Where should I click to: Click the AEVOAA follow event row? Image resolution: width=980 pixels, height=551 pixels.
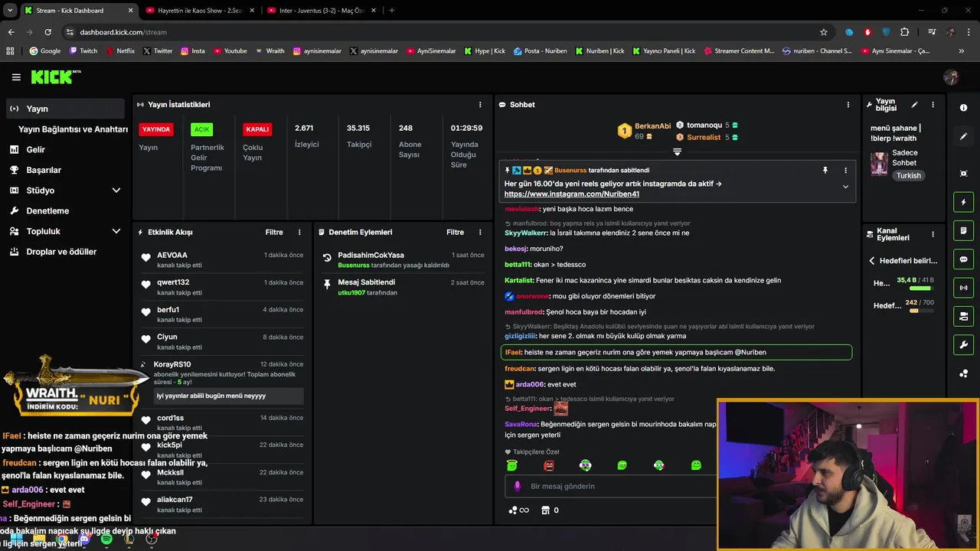click(x=222, y=259)
